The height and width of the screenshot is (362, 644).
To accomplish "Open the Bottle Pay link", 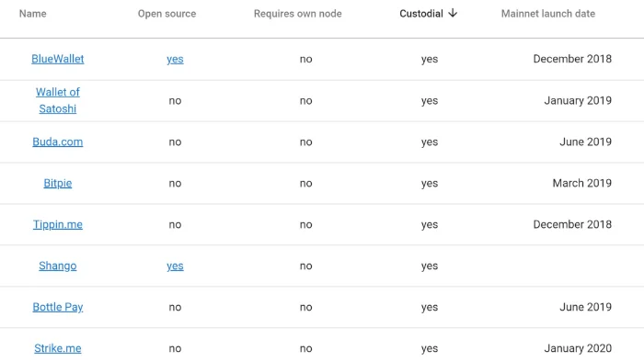I will point(57,307).
